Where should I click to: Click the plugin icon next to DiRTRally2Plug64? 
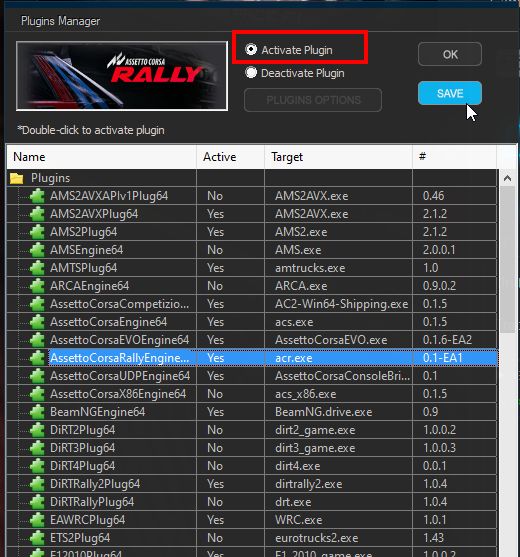[37, 484]
